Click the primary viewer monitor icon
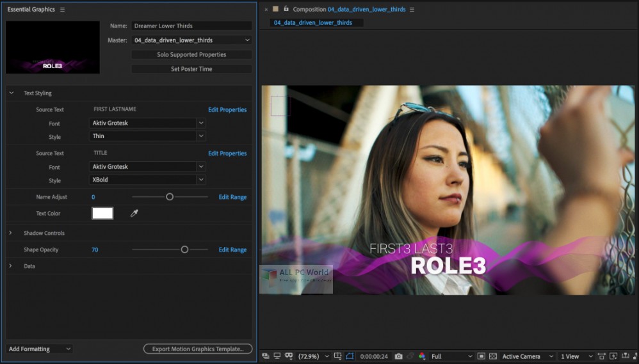The width and height of the screenshot is (639, 364). coord(277,356)
